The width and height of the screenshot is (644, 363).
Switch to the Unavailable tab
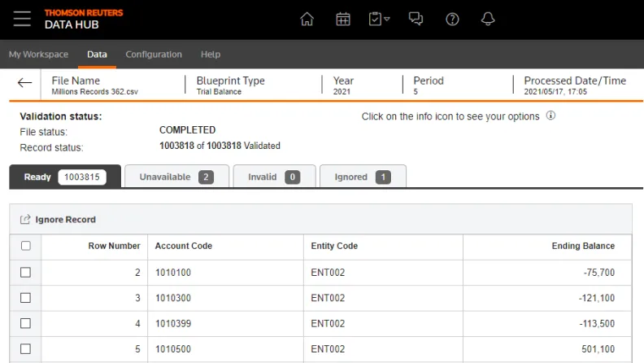[176, 177]
